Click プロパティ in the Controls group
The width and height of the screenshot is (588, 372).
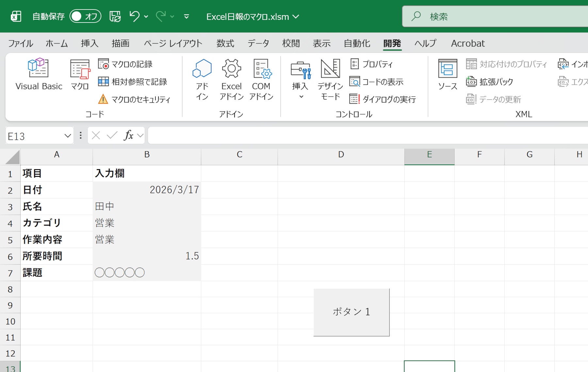[372, 64]
